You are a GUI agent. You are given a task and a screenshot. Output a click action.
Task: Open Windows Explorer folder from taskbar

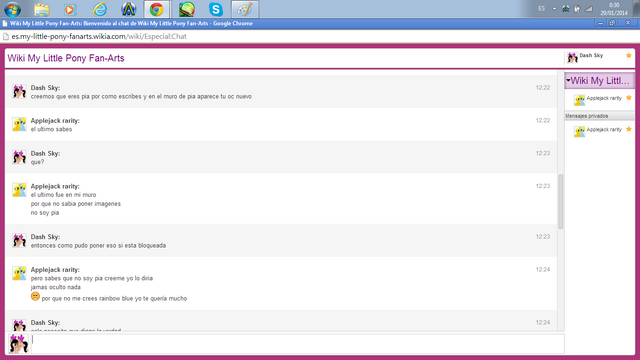[x=41, y=9]
